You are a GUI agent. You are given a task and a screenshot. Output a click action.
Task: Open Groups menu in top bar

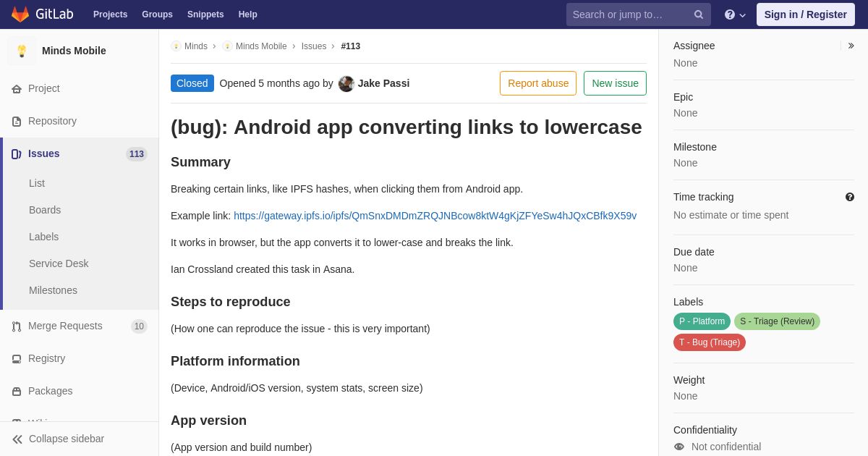pos(157,14)
